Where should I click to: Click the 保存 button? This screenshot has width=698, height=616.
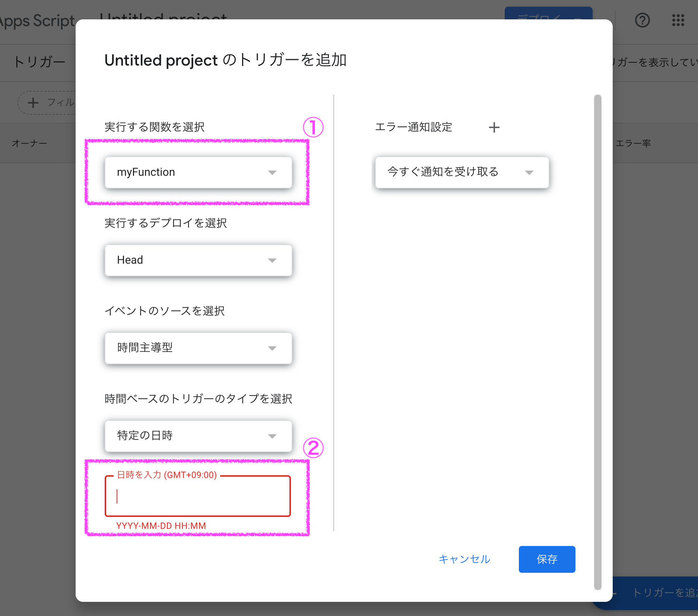[547, 559]
